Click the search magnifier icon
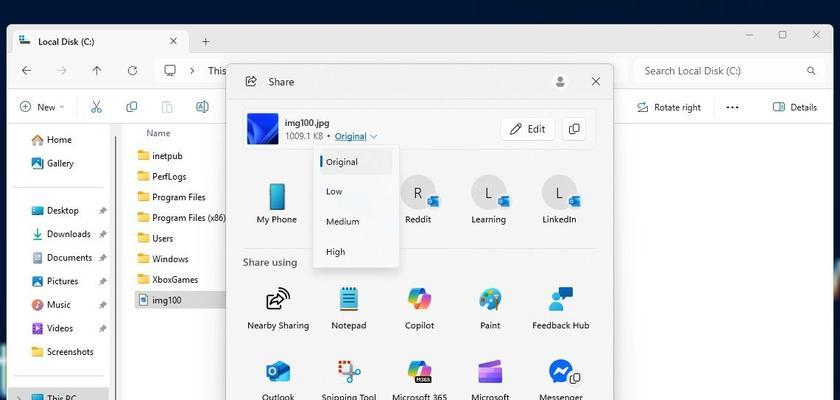Viewport: 840px width, 400px height. tap(811, 71)
